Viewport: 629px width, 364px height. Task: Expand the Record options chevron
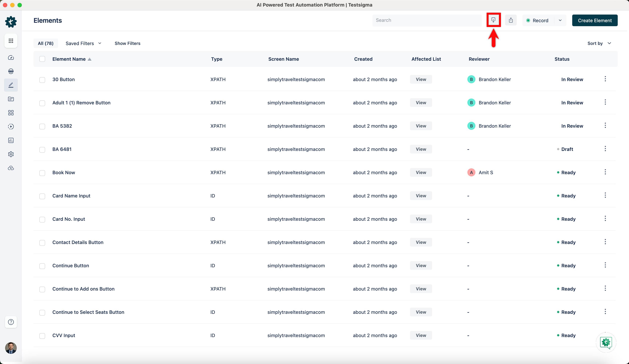click(560, 20)
